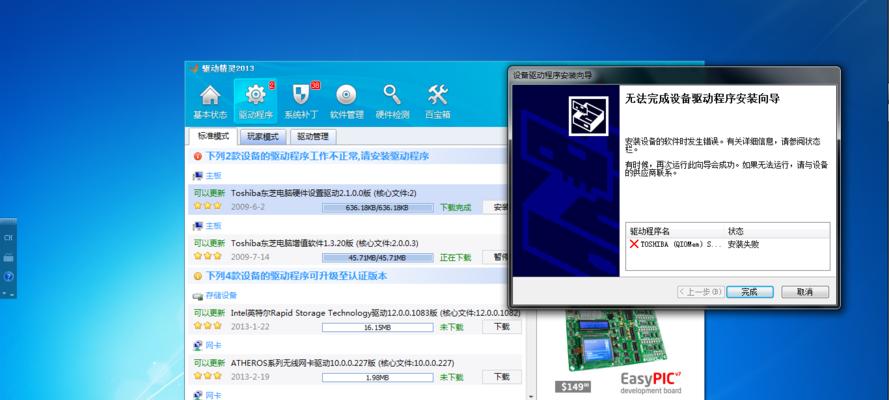Open the 硬件检测 magnifier section
This screenshot has width=889, height=400.
tap(392, 102)
